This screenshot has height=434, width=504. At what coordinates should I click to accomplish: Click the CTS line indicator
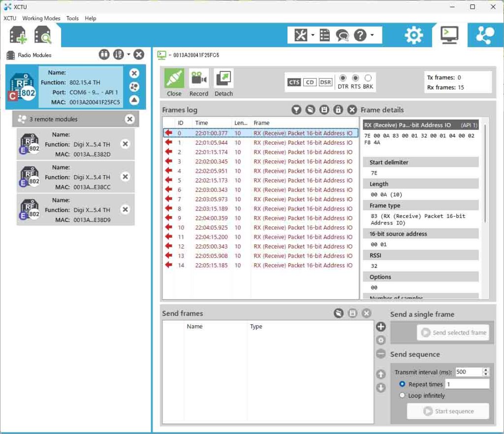pyautogui.click(x=294, y=82)
